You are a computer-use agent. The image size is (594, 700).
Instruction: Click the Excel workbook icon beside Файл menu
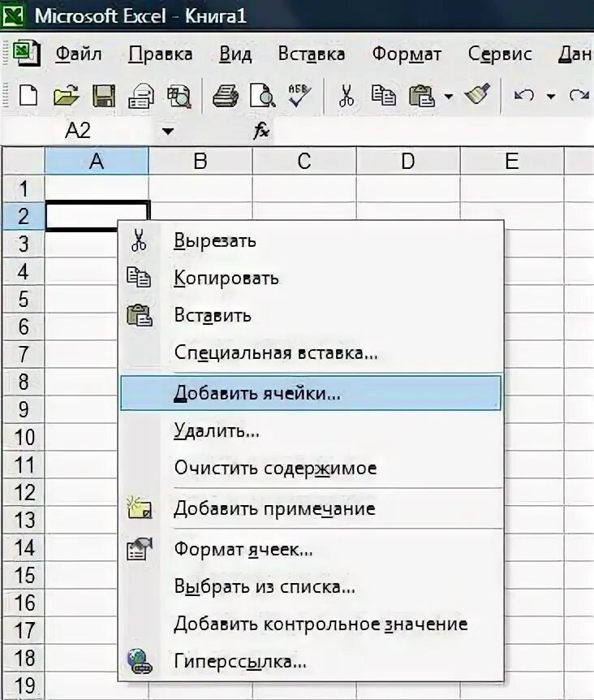[x=27, y=53]
